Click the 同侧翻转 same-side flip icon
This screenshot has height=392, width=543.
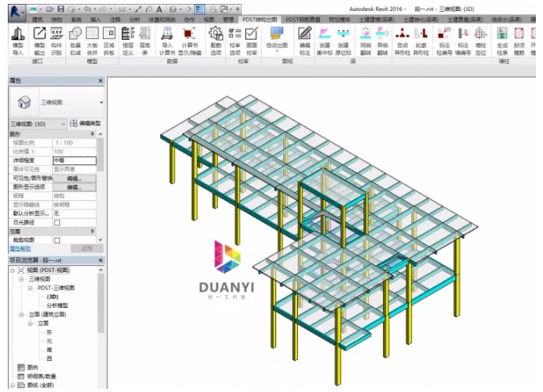coord(366,34)
